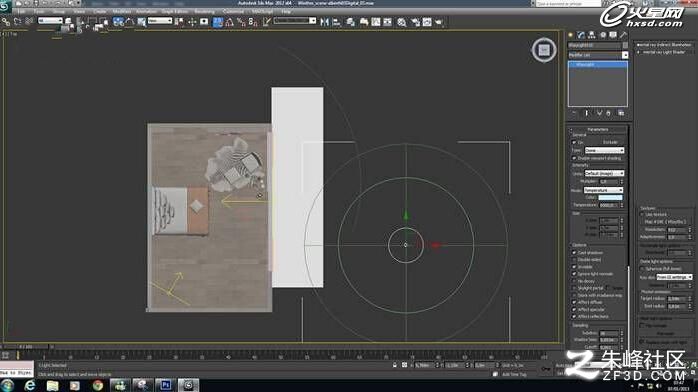Viewport: 698px width, 392px height.
Task: Open Render Setup from toolbar
Action: click(x=415, y=22)
